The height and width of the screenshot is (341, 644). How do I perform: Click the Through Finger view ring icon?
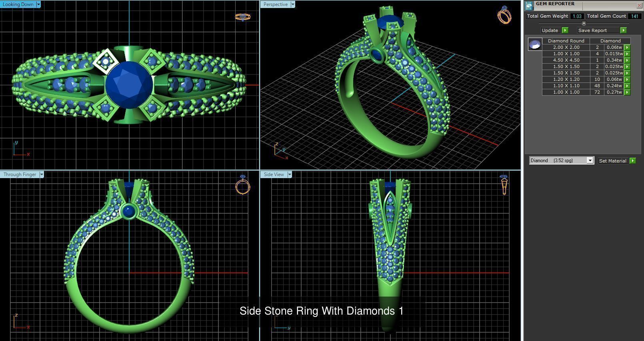point(243,185)
